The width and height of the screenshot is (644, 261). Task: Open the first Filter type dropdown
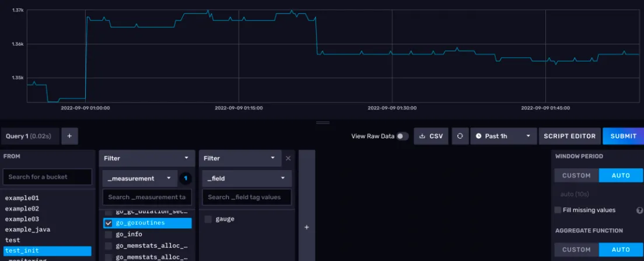tap(146, 158)
